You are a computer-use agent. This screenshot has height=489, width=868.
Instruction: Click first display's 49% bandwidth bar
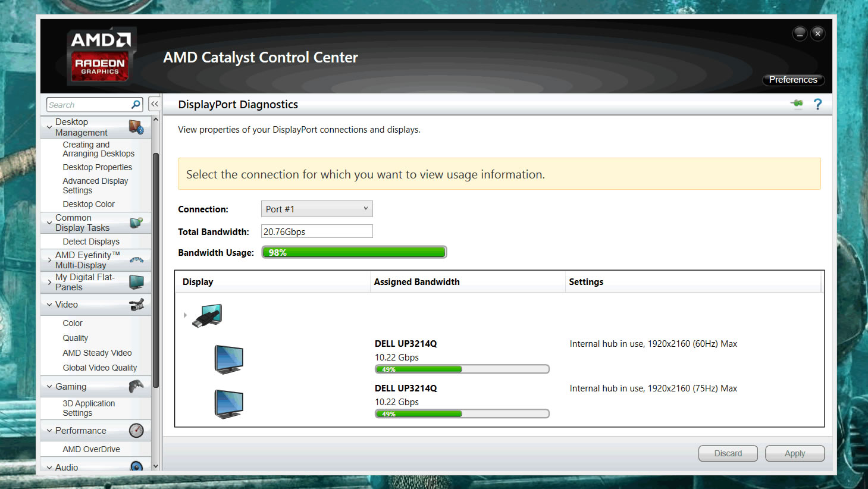[x=462, y=369]
